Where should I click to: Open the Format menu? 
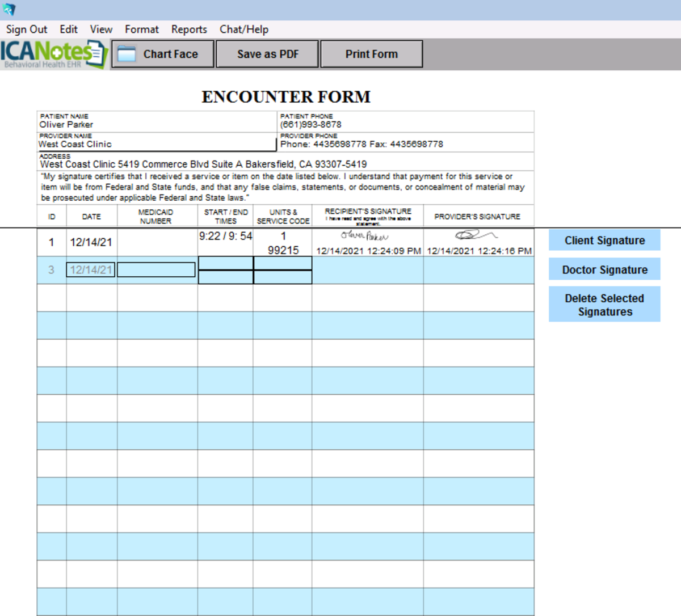click(x=142, y=29)
